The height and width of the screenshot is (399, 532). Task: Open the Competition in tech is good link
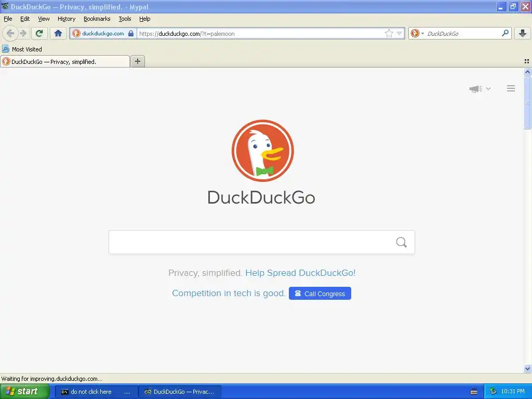click(229, 293)
